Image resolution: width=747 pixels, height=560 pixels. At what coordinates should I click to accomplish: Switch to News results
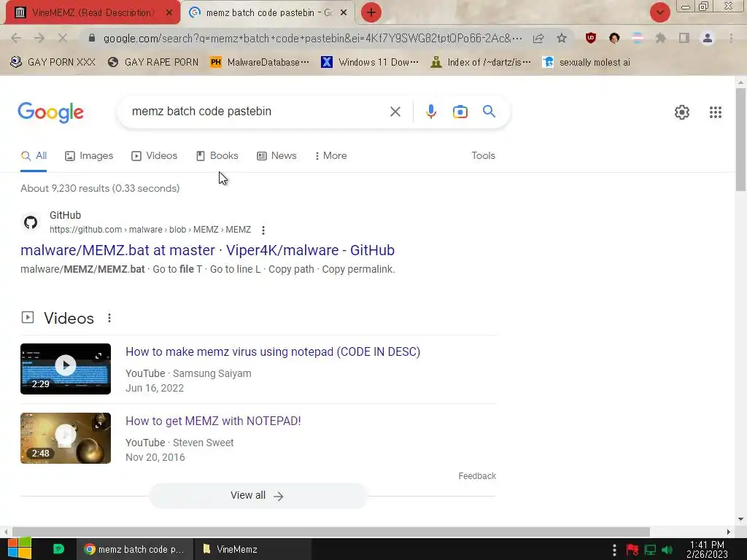(276, 156)
